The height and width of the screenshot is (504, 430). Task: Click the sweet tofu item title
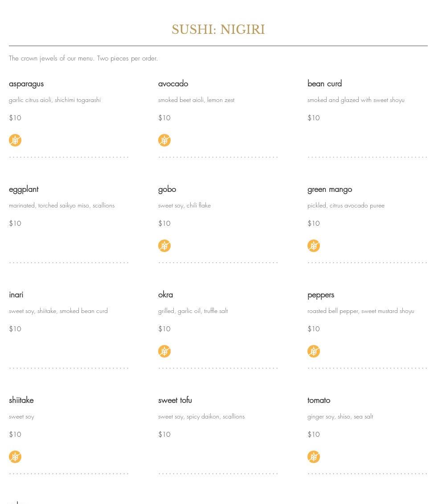click(175, 400)
